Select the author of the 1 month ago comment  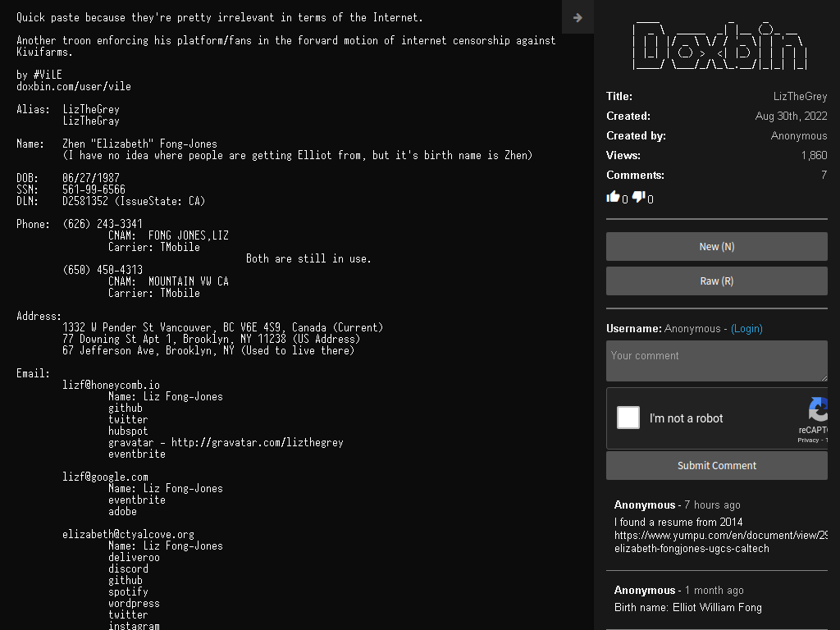click(645, 590)
